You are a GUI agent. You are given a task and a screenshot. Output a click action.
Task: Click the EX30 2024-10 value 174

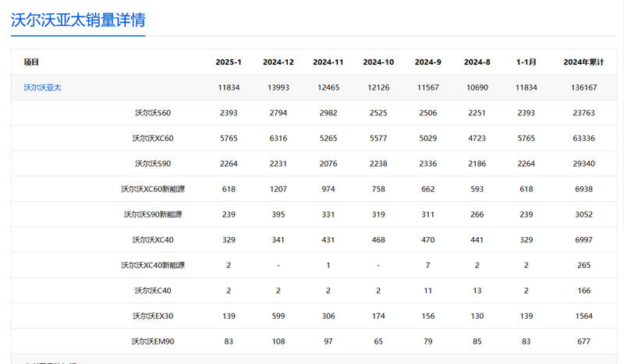click(x=378, y=316)
